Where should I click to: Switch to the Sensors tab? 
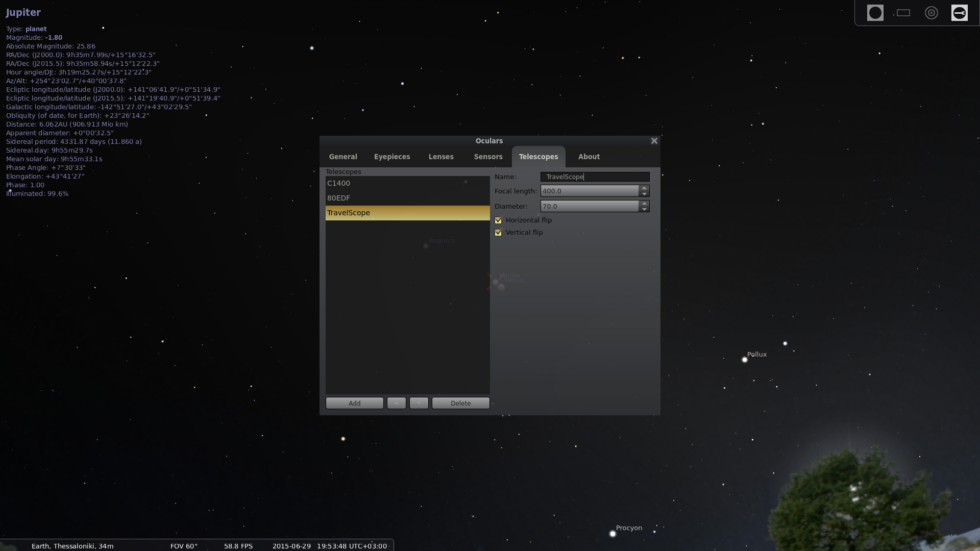(488, 157)
